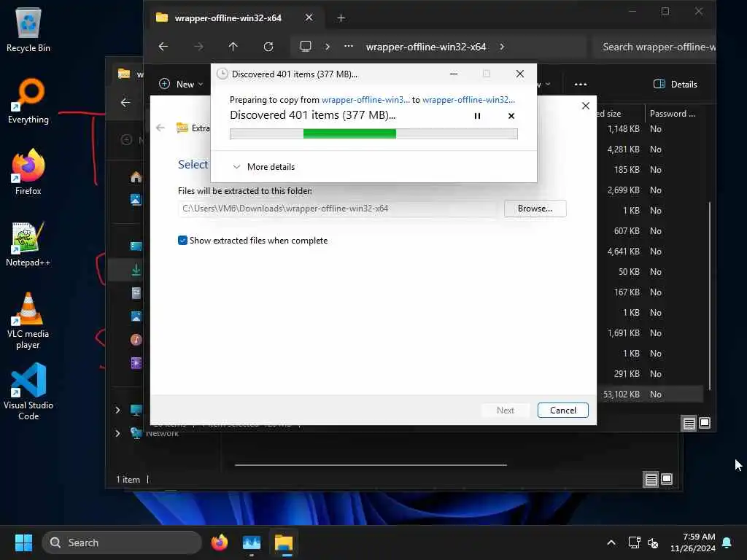
Task: Switch rear window to details view icon
Action: click(651, 479)
